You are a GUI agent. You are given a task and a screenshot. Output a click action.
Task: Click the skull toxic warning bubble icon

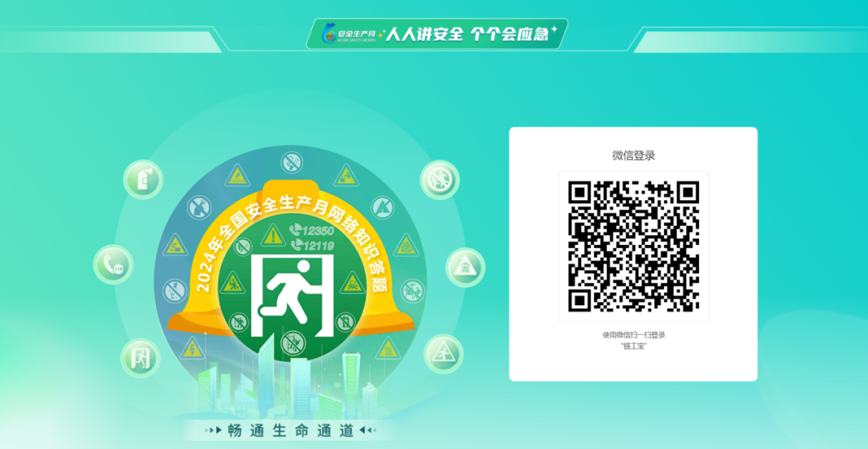click(465, 267)
